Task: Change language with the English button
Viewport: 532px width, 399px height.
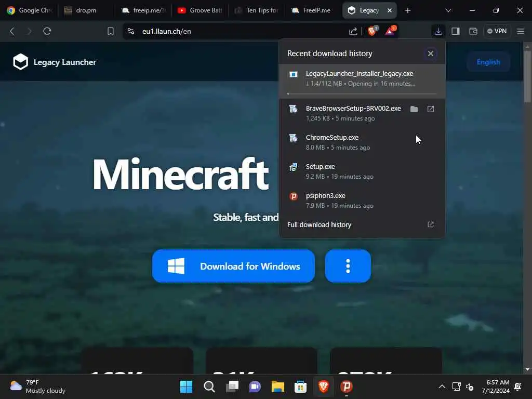Action: pos(488,62)
